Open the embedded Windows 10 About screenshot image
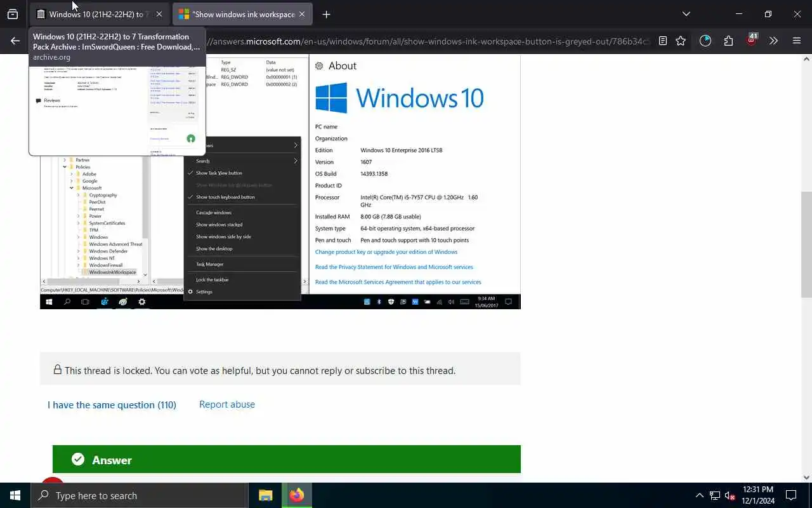Image resolution: width=812 pixels, height=508 pixels. point(280,182)
